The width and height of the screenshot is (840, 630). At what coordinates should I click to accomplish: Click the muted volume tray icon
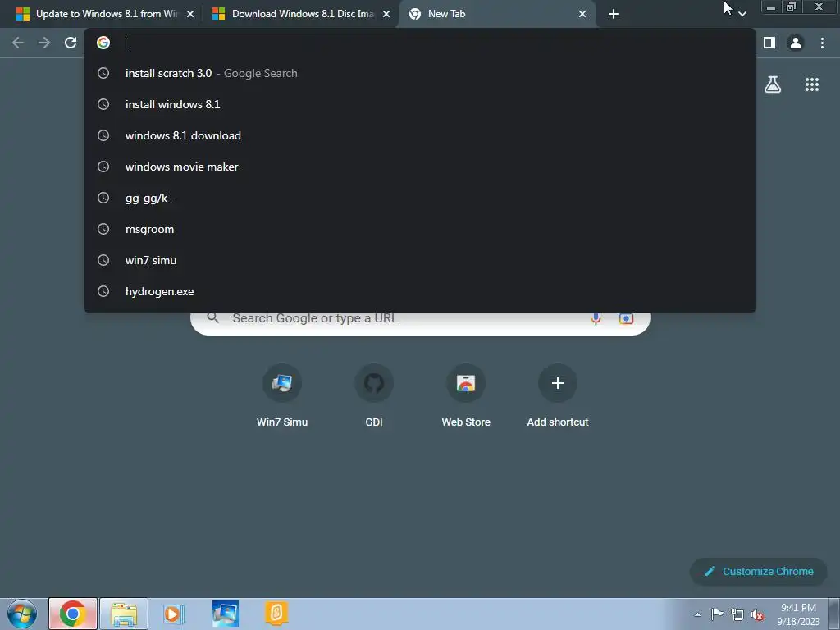(757, 614)
